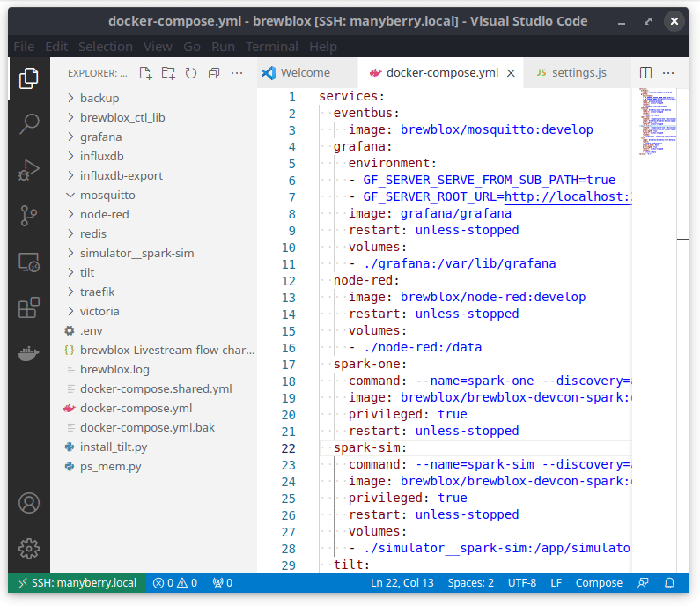Change end of line sequence LF

556,583
